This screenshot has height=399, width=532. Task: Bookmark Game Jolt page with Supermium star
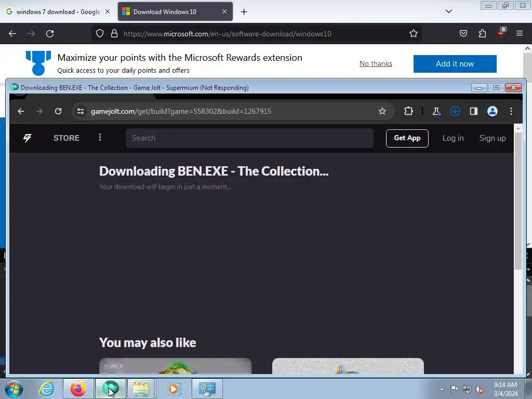click(382, 111)
